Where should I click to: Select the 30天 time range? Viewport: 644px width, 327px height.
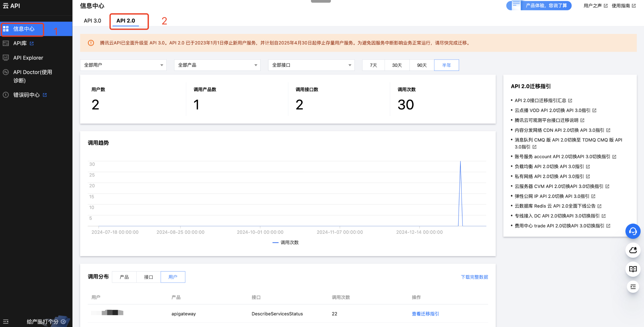[397, 65]
